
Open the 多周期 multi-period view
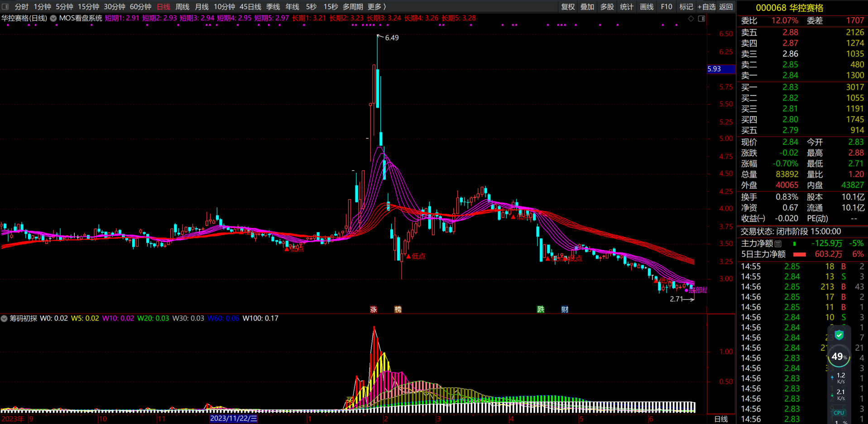tap(353, 7)
